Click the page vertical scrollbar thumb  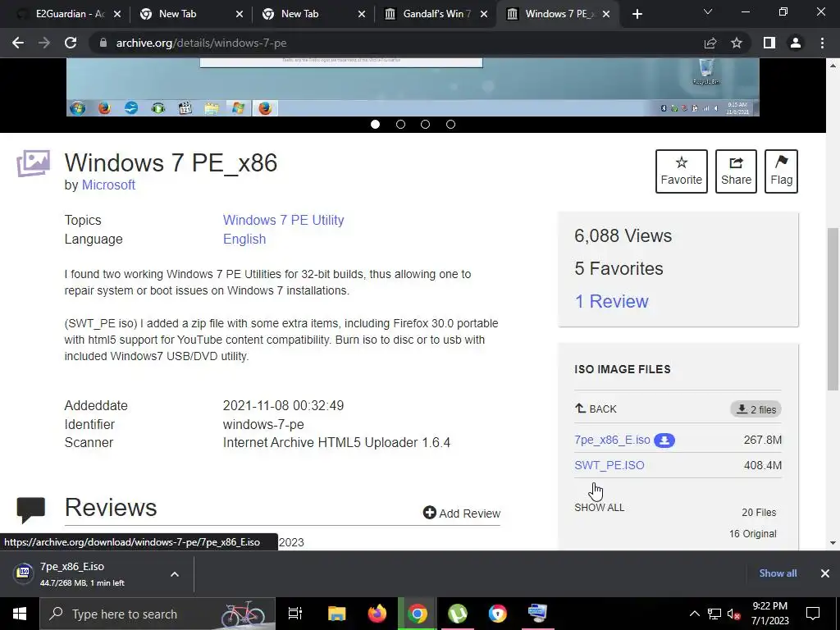(833, 309)
